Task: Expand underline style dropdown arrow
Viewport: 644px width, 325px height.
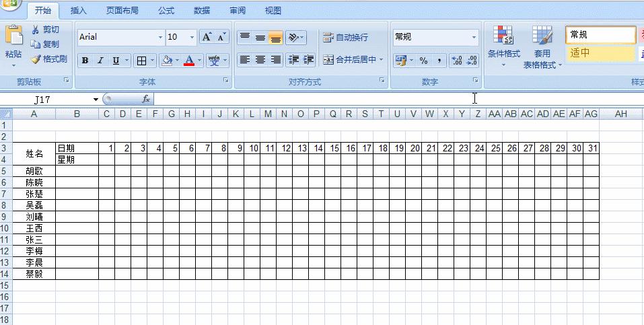Action: tap(127, 61)
